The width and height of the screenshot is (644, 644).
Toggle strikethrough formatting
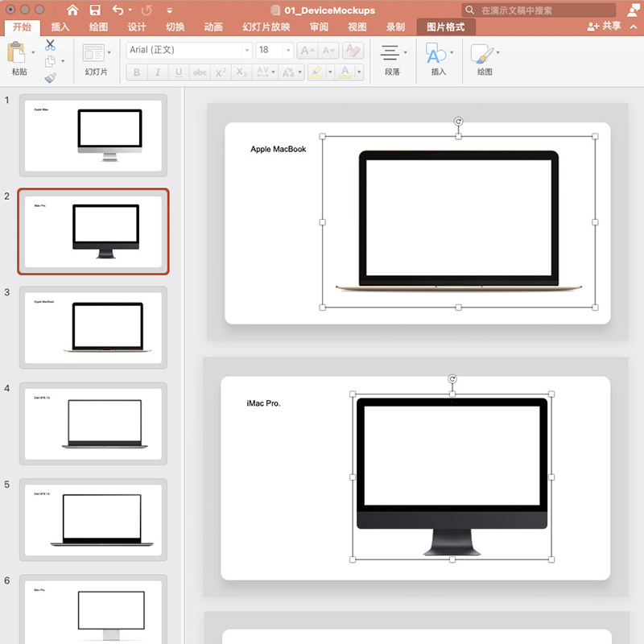[200, 72]
